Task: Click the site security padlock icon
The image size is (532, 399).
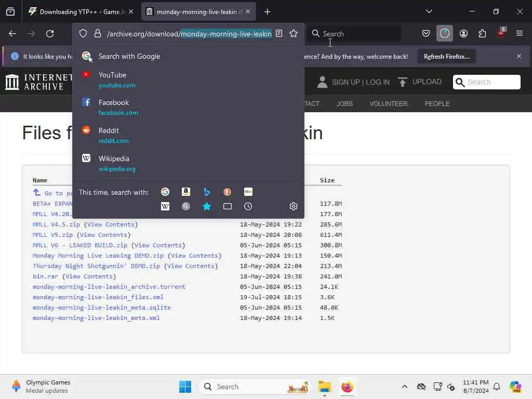Action: [x=98, y=34]
